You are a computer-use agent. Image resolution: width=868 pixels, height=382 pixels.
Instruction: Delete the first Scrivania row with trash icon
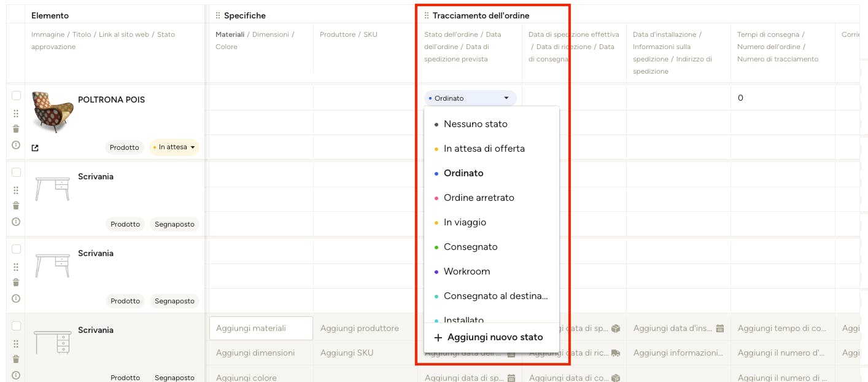16,206
